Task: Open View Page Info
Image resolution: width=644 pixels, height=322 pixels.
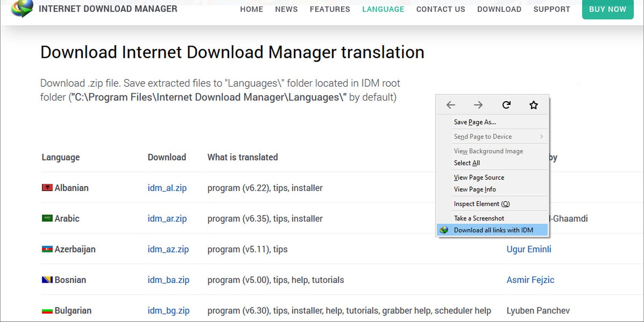Action: [492, 189]
